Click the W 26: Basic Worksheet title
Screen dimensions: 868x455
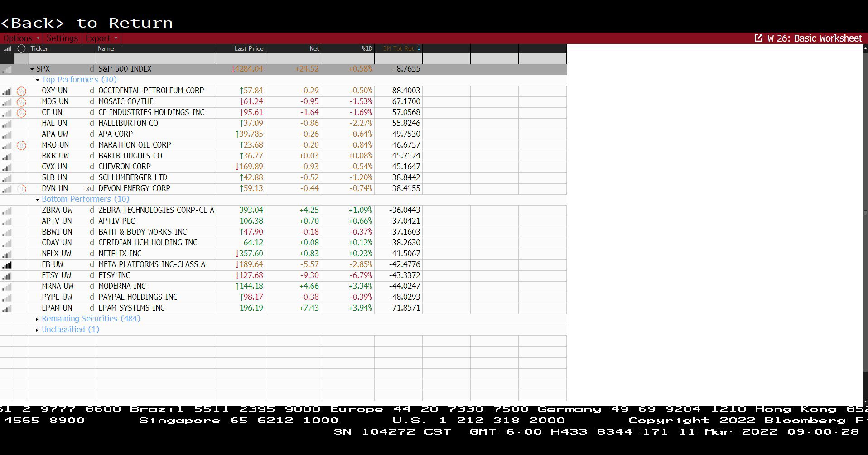click(x=815, y=38)
